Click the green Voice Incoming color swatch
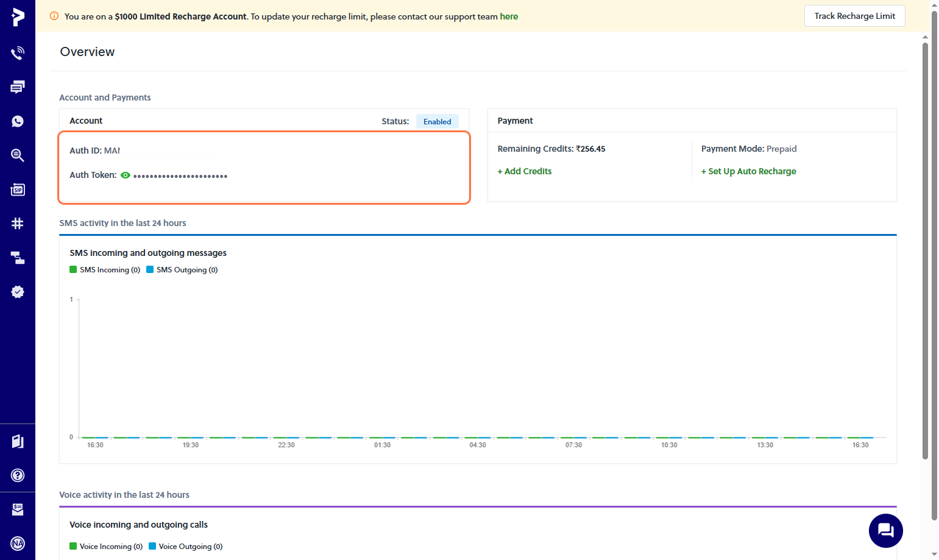The image size is (939, 560). coord(73,546)
